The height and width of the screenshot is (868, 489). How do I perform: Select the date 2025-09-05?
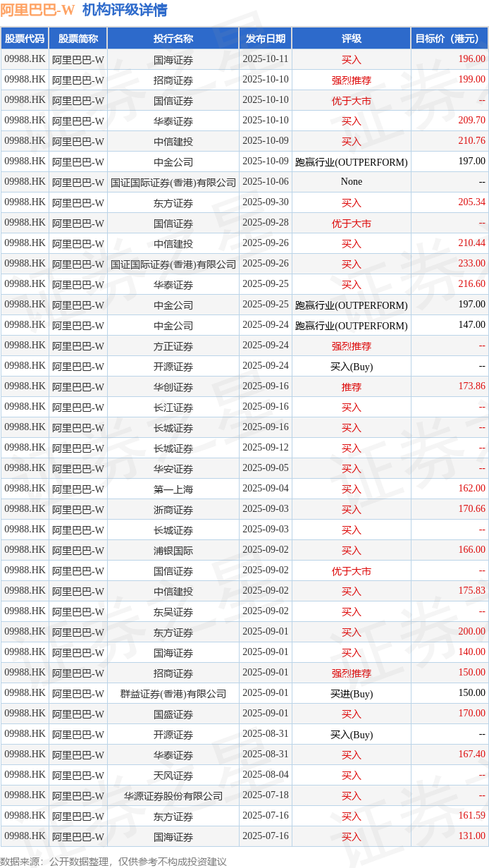point(266,468)
